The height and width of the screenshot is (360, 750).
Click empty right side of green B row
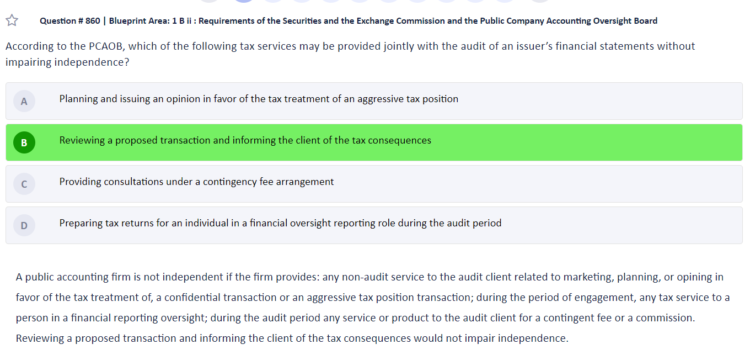click(586, 142)
